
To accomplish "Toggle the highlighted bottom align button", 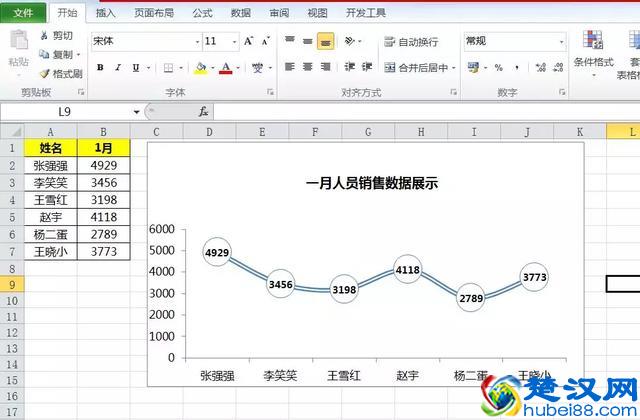I will [x=325, y=41].
